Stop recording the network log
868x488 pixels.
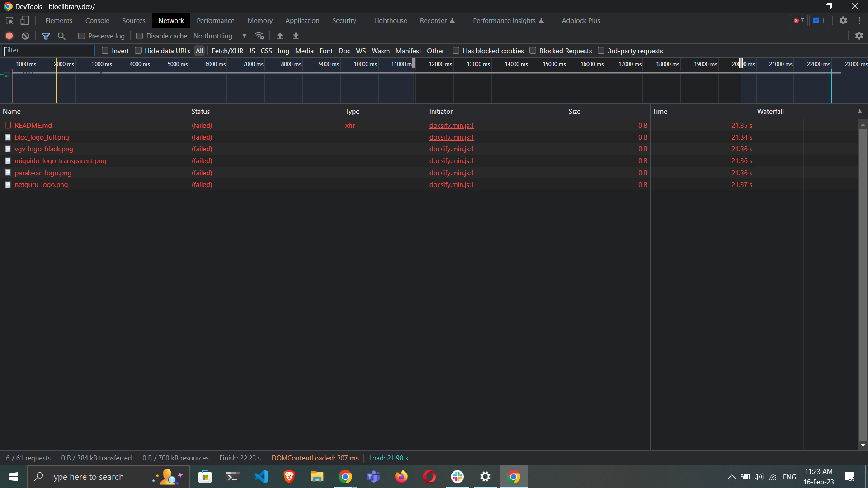coord(9,36)
